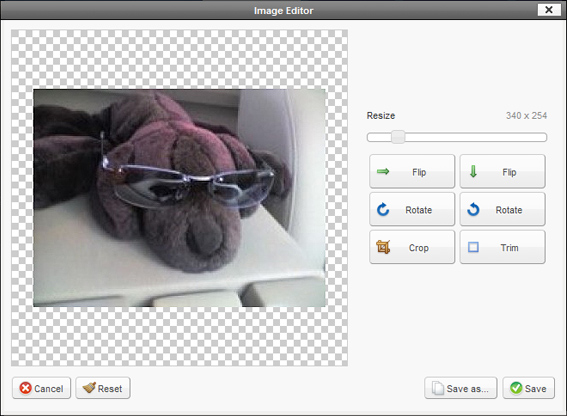Close the Image Editor dialog
Image resolution: width=567 pixels, height=416 pixels.
coord(549,10)
